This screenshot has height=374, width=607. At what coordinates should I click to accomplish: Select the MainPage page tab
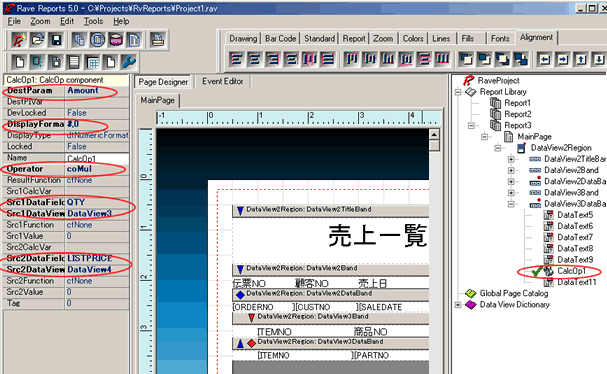pyautogui.click(x=158, y=100)
